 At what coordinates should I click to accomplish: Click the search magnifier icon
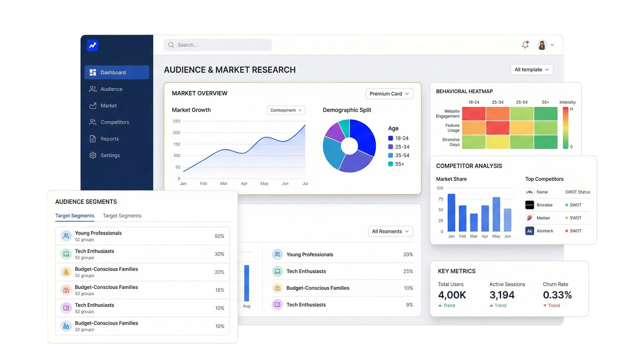tap(171, 45)
